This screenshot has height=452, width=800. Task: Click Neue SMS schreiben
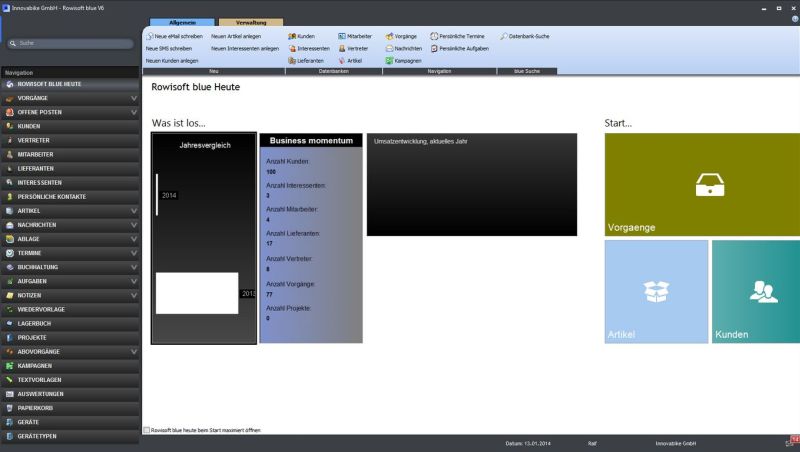(169, 48)
